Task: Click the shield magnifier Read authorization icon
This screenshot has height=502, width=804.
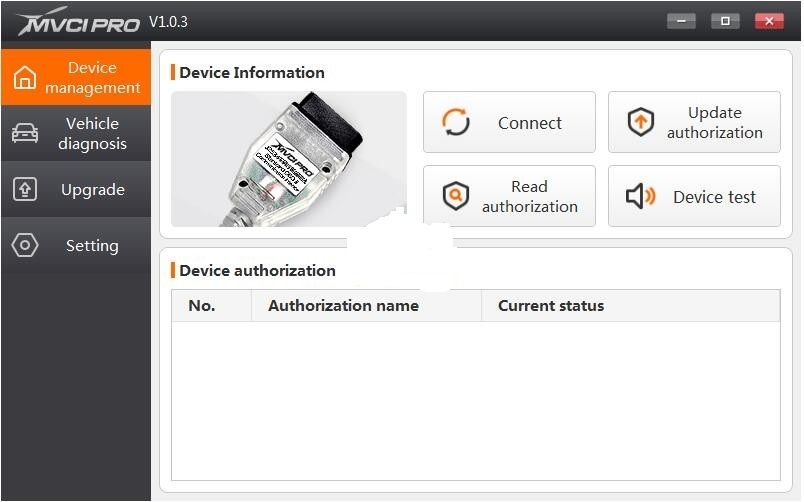Action: point(456,196)
